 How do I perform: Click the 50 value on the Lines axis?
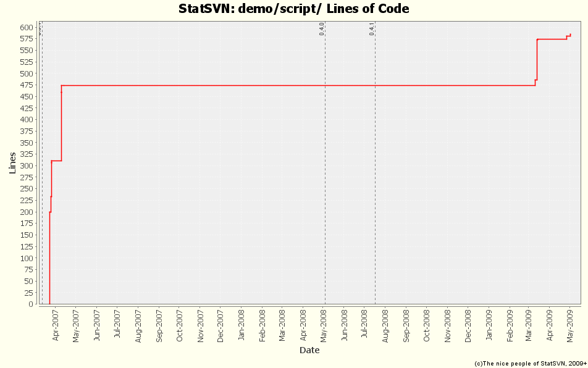tap(29, 281)
